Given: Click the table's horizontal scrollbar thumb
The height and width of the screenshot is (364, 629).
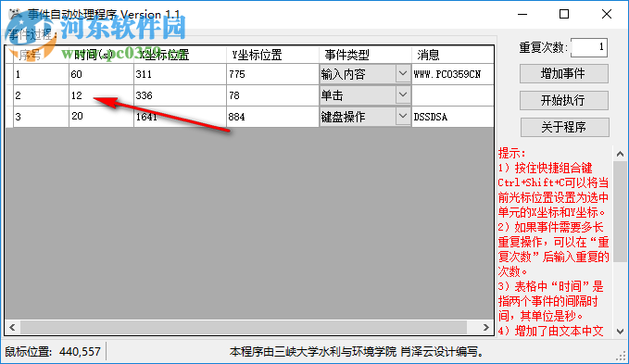Looking at the screenshot, I should pos(244,328).
